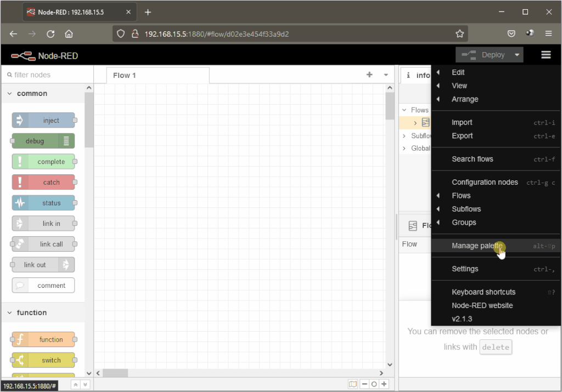Click the workspace vertical scrollbar thumb
The height and width of the screenshot is (392, 562).
coord(390,106)
